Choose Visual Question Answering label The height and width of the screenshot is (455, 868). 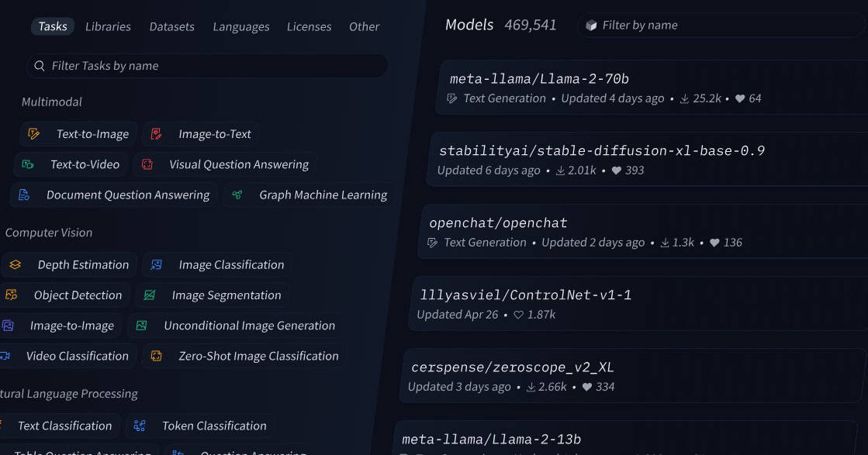(239, 164)
